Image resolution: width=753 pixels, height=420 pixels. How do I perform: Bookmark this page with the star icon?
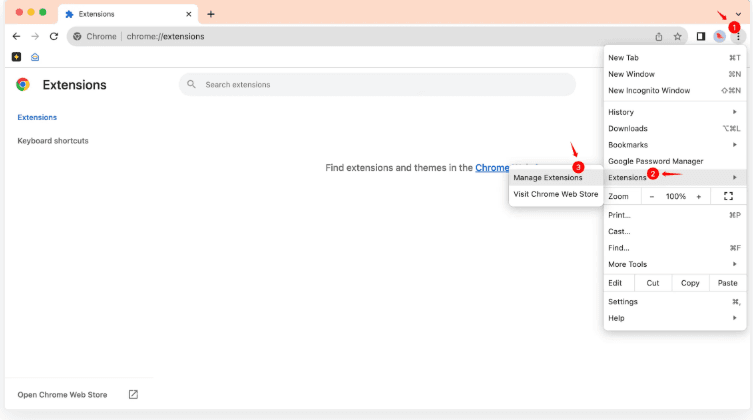pyautogui.click(x=677, y=36)
